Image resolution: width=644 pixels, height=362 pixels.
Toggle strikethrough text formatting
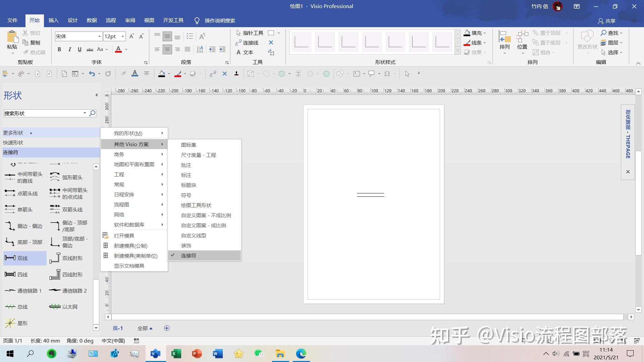pos(90,49)
